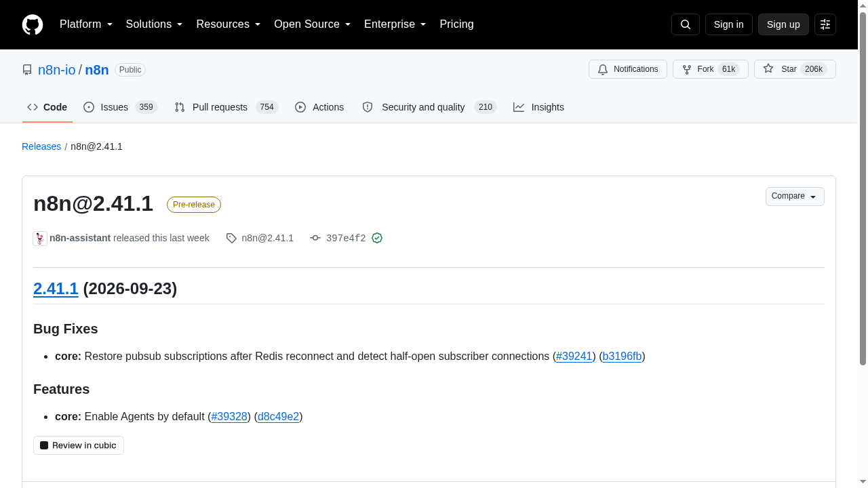Open the Actions tab

pyautogui.click(x=319, y=107)
